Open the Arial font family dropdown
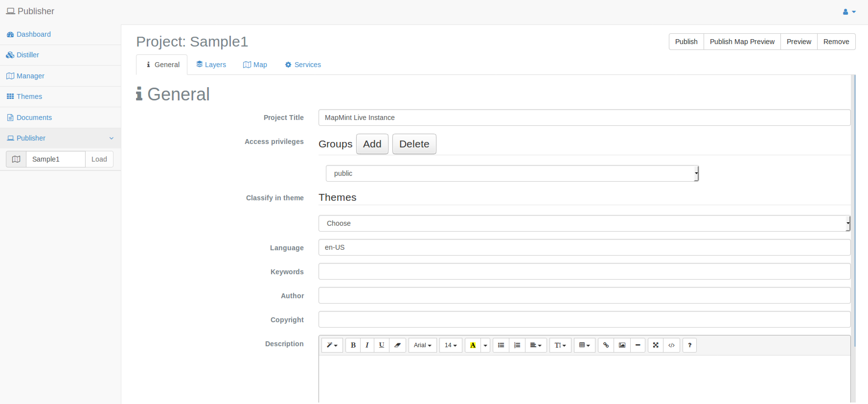This screenshot has height=404, width=868. tap(422, 345)
